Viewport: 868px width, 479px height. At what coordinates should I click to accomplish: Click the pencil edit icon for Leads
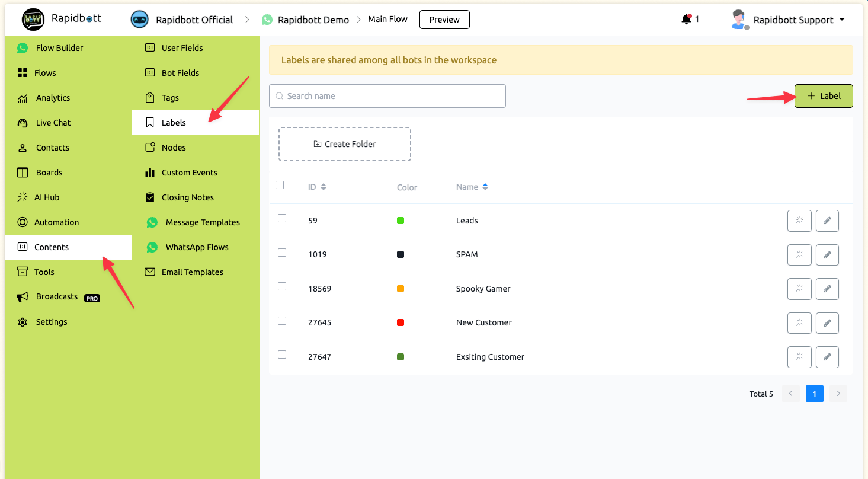(x=827, y=221)
